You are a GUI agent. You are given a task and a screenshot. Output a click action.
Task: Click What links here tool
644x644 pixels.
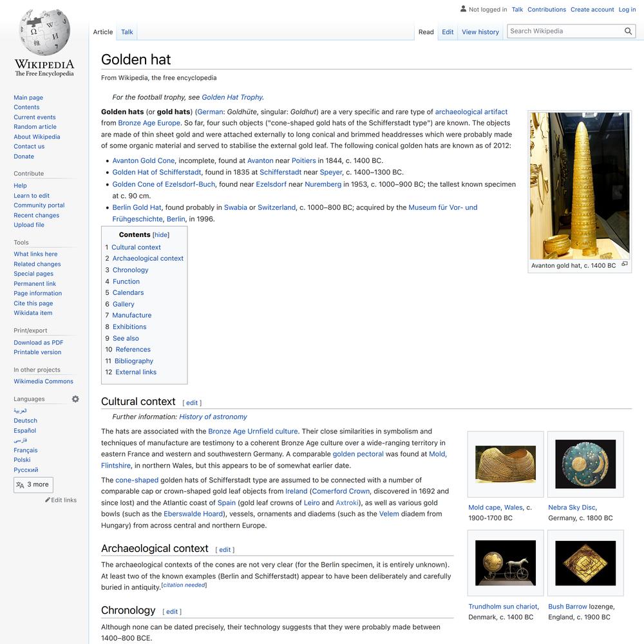tap(35, 254)
